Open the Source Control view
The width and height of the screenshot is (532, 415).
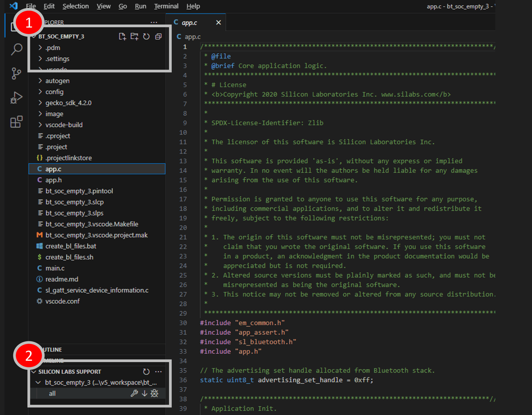[x=16, y=74]
